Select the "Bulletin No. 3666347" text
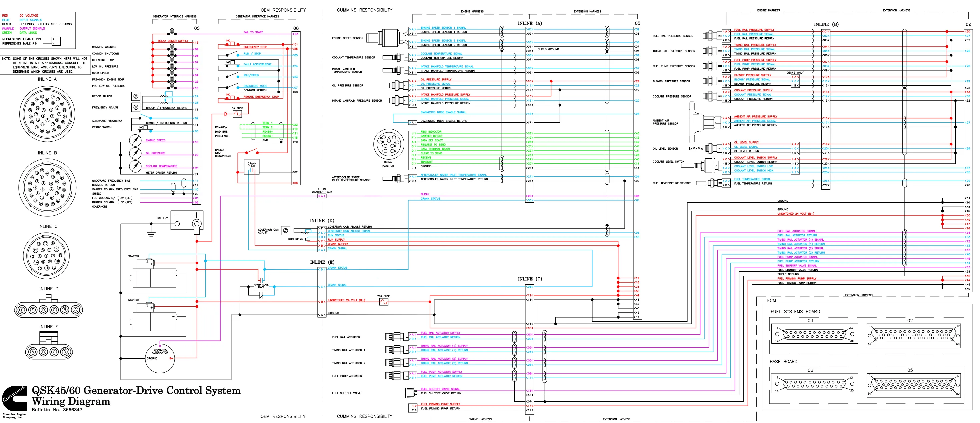This screenshot has width=980, height=423. [57, 410]
